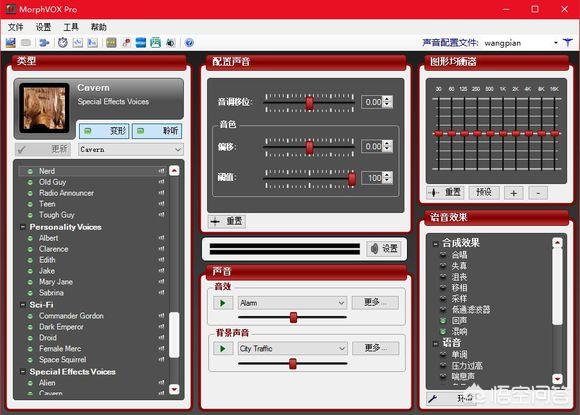
Task: Click 更多 next to City Traffic
Action: click(x=375, y=348)
